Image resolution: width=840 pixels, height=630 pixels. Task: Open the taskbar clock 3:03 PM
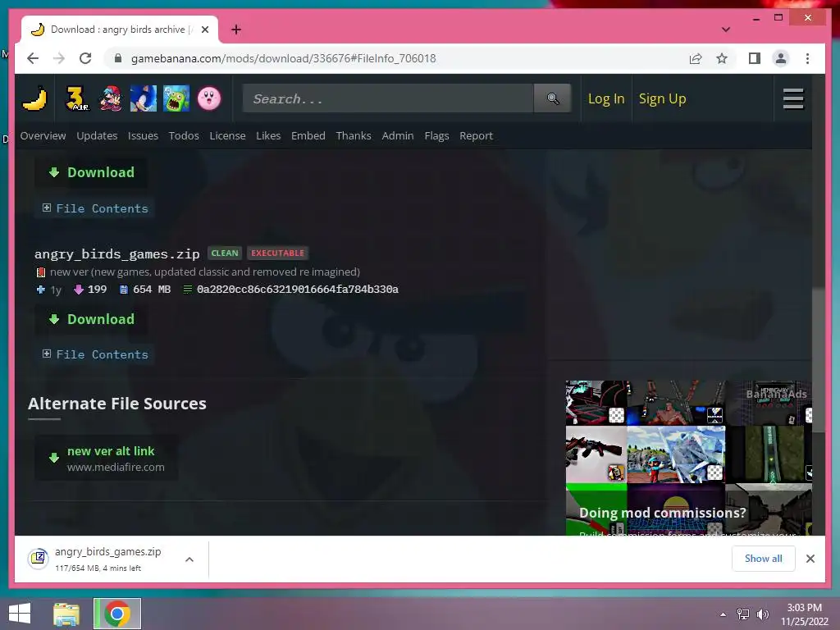(x=804, y=614)
